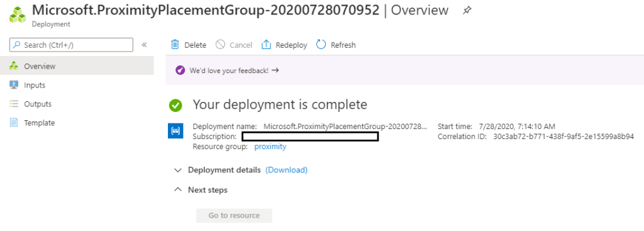The height and width of the screenshot is (231, 644).
Task: Collapse the sidebar with double chevron
Action: coord(145,45)
